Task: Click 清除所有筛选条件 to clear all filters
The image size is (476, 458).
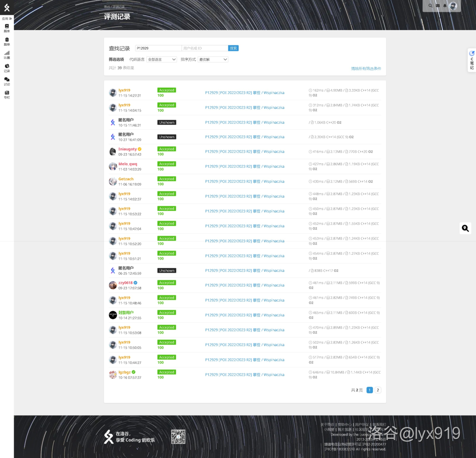Action: pyautogui.click(x=366, y=68)
